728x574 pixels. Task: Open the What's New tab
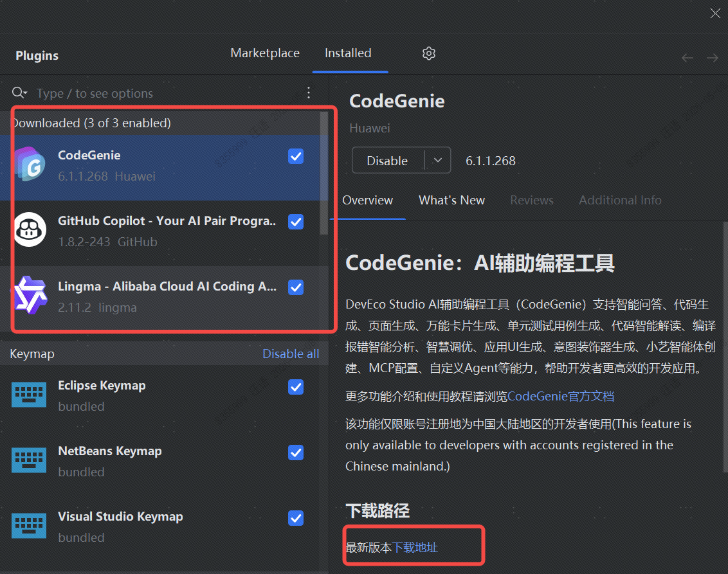click(x=451, y=200)
